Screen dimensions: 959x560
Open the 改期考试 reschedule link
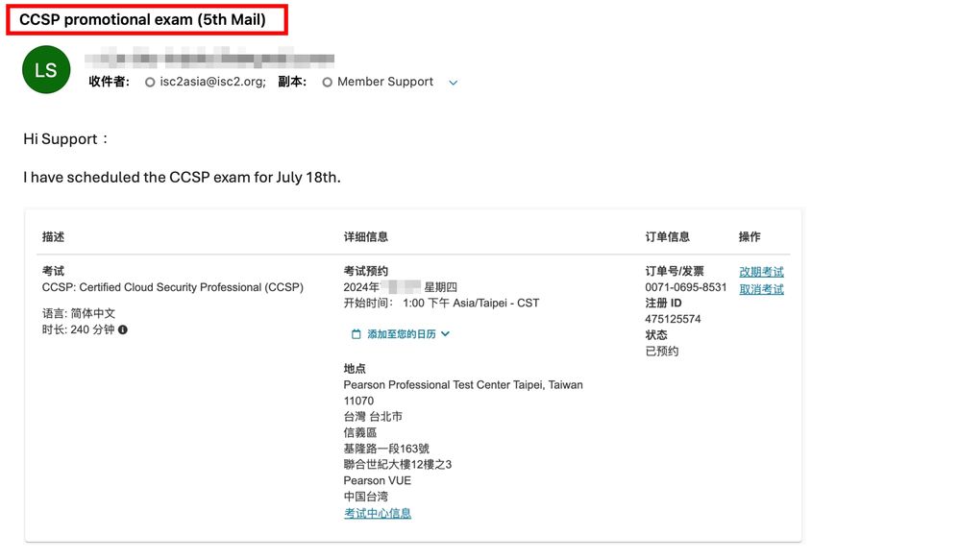coord(761,272)
